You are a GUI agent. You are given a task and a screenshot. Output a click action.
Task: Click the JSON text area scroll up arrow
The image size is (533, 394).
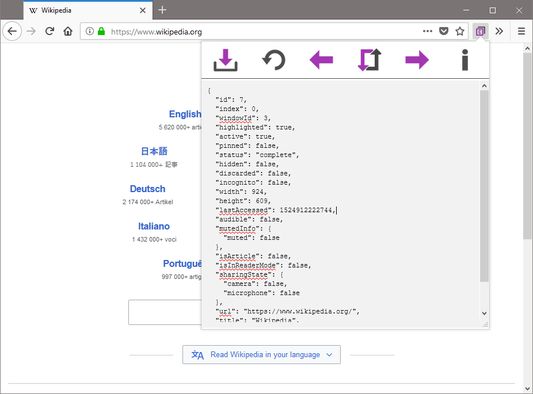tap(484, 86)
